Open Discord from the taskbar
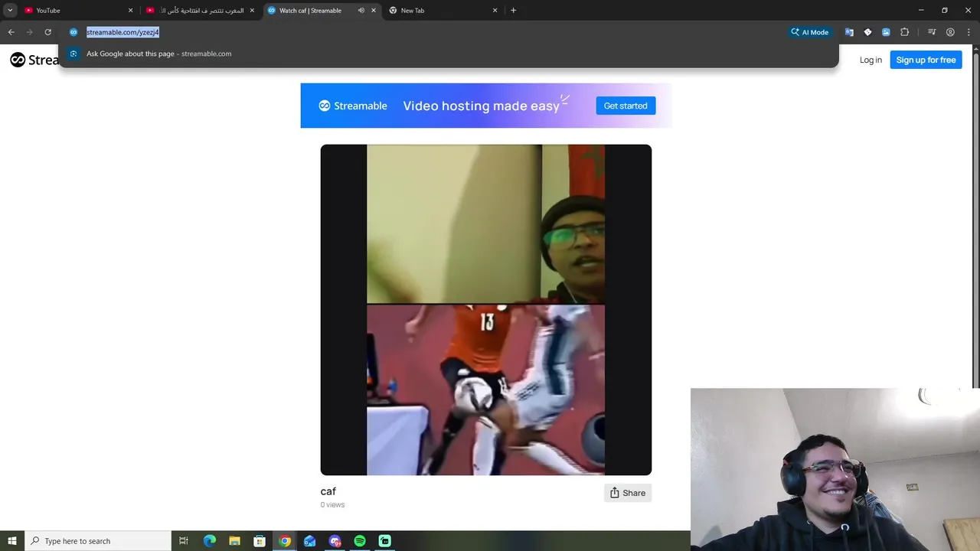Viewport: 980px width, 551px height. pos(335,541)
